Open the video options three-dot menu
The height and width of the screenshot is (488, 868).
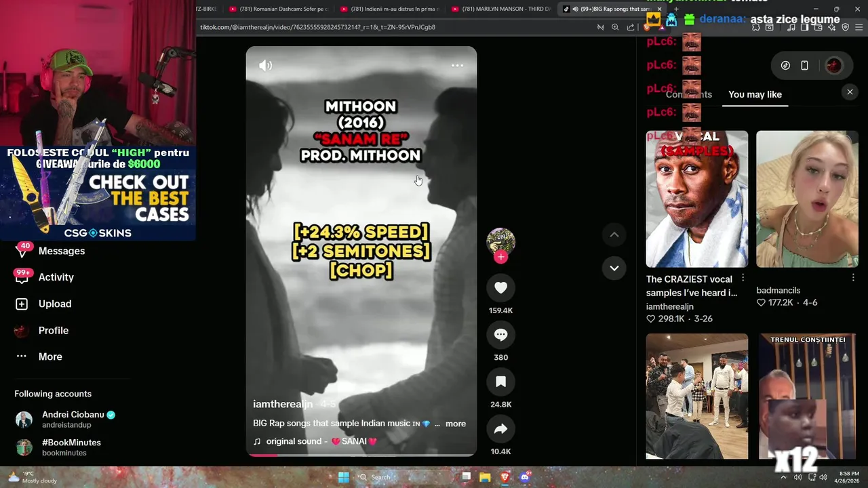[x=457, y=66]
